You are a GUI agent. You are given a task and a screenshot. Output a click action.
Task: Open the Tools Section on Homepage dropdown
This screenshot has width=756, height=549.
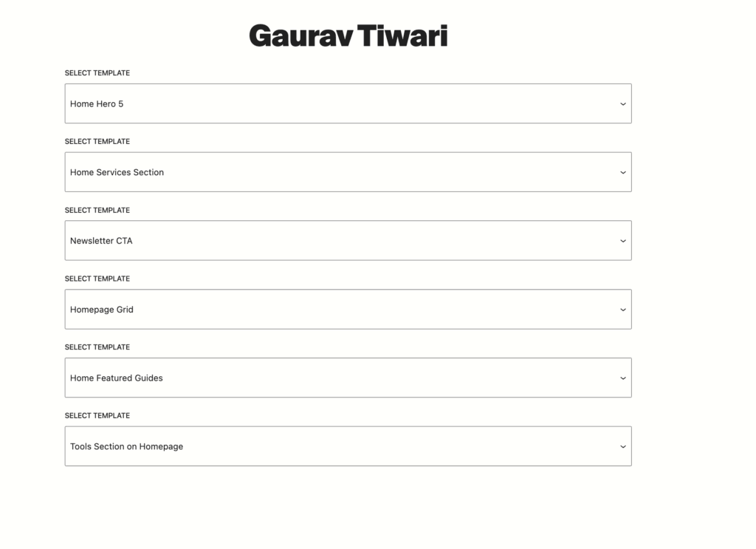[x=348, y=446]
